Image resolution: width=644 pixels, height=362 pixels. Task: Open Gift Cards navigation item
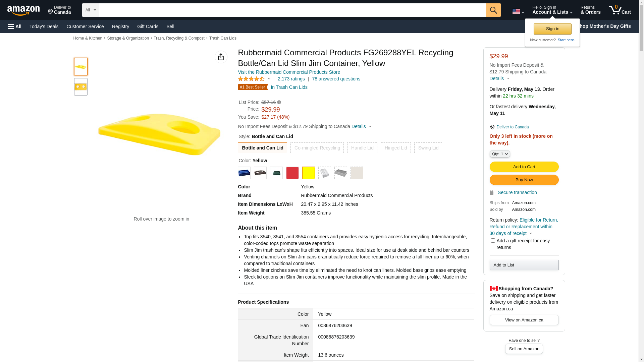pyautogui.click(x=148, y=26)
